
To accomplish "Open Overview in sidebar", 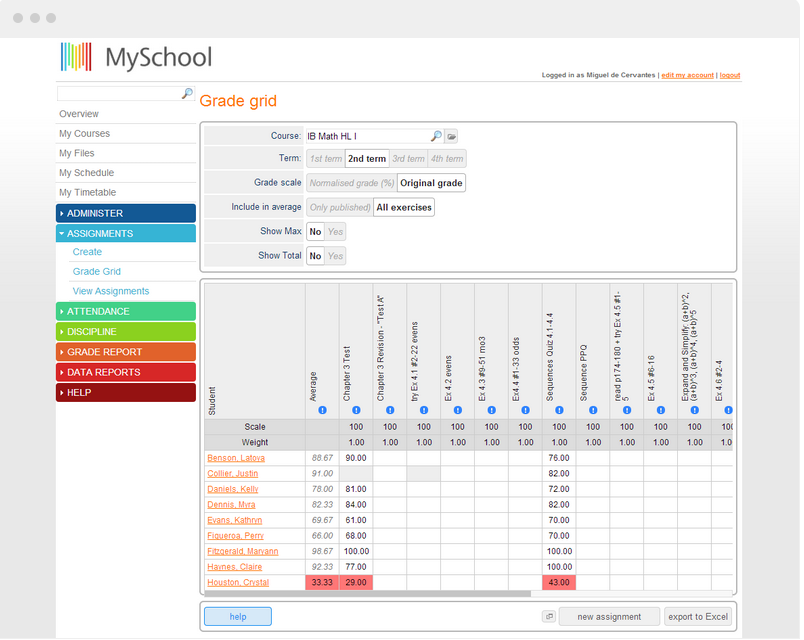I will pyautogui.click(x=78, y=114).
